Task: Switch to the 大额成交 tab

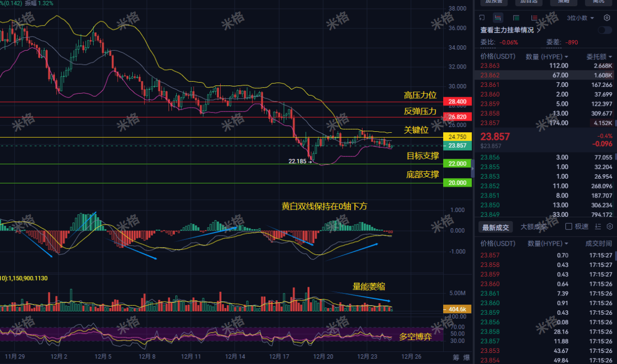Action: click(x=534, y=226)
